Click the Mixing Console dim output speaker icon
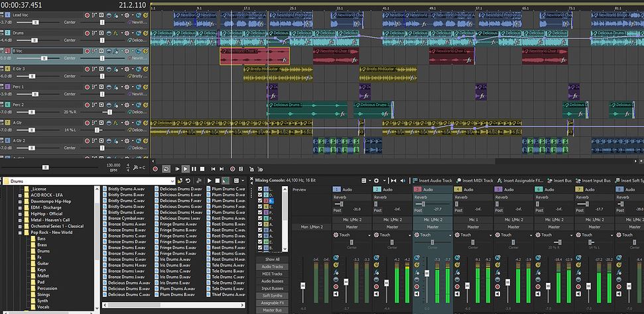 coord(402,181)
